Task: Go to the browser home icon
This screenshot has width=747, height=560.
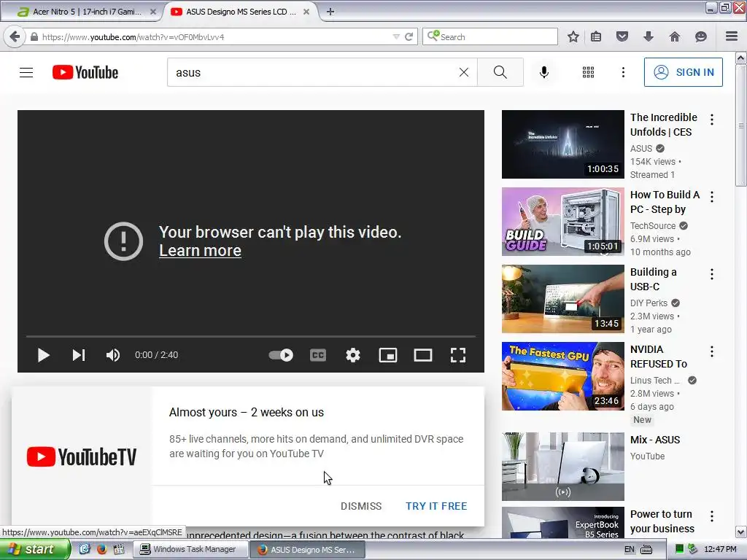Action: pyautogui.click(x=675, y=36)
